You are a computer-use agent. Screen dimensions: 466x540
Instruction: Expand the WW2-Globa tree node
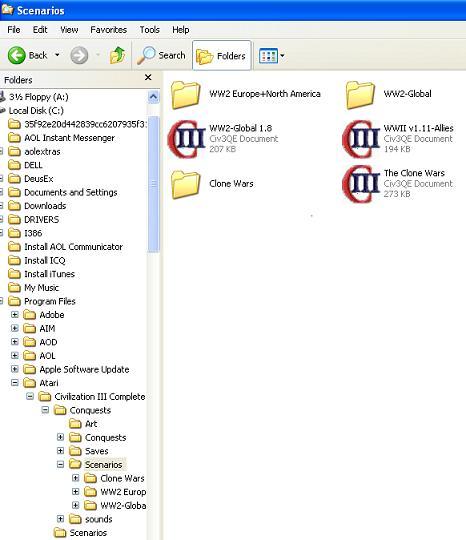[75, 505]
